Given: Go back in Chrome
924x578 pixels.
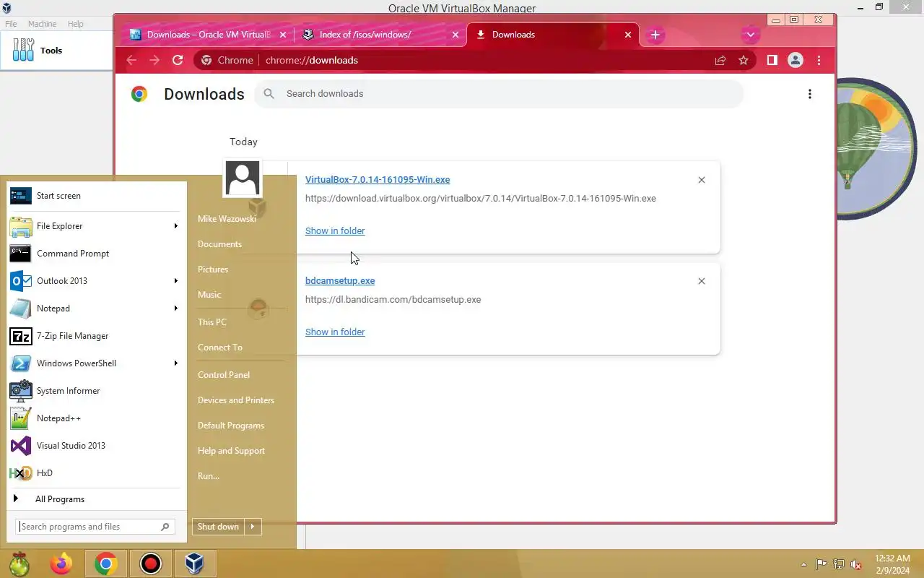Looking at the screenshot, I should click(131, 60).
